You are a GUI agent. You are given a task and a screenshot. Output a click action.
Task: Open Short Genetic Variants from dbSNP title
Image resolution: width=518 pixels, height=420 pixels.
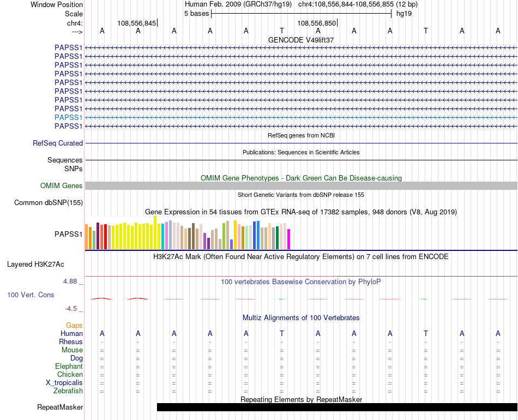pos(301,195)
